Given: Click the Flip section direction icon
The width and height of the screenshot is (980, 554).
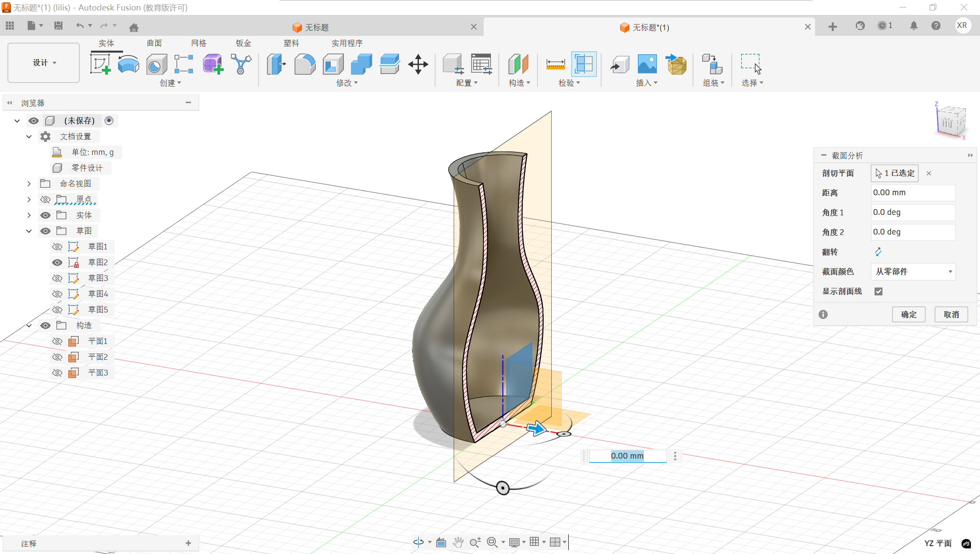Looking at the screenshot, I should pyautogui.click(x=878, y=252).
